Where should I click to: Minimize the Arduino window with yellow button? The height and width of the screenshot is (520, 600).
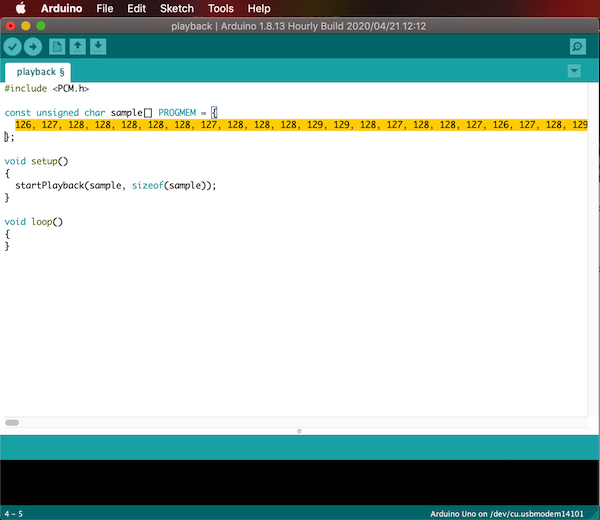tap(26, 26)
